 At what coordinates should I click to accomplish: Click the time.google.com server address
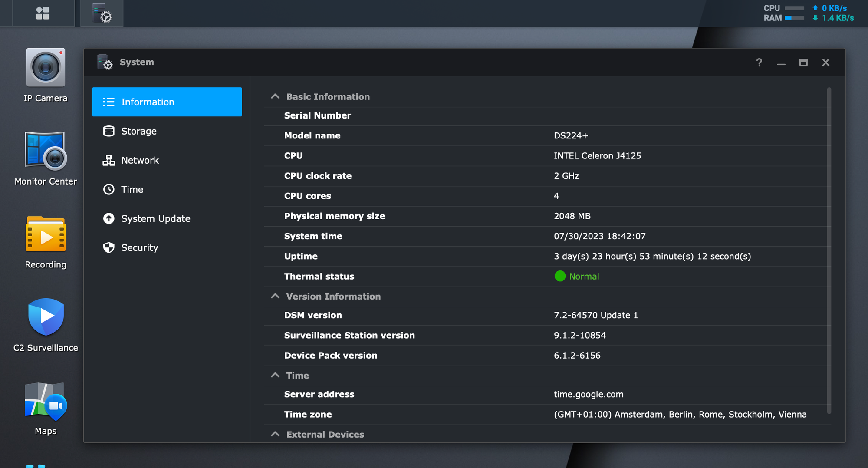tap(589, 394)
